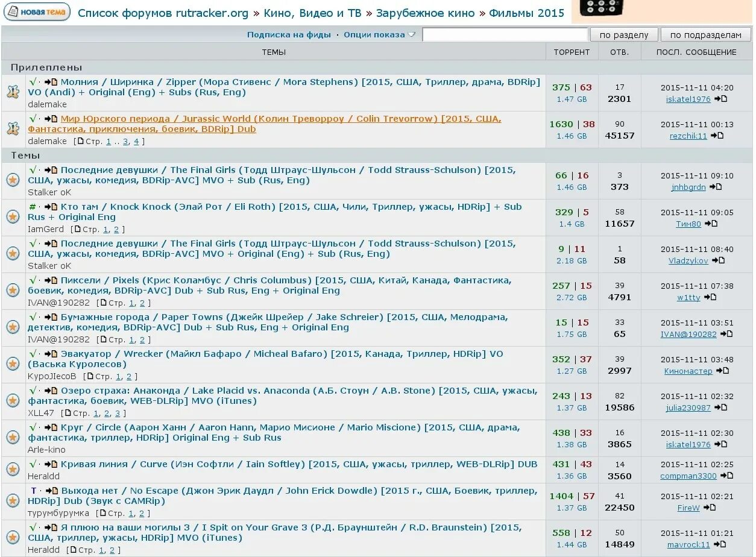
Task: Go to last post icon by iskatel1976 for Zipper
Action: (720, 99)
